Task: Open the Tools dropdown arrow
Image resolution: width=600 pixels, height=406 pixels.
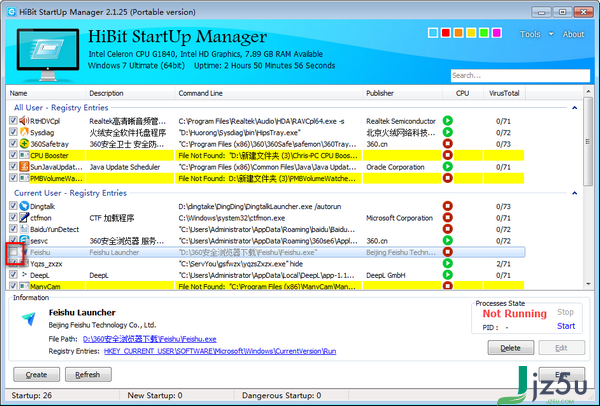Action: click(551, 34)
